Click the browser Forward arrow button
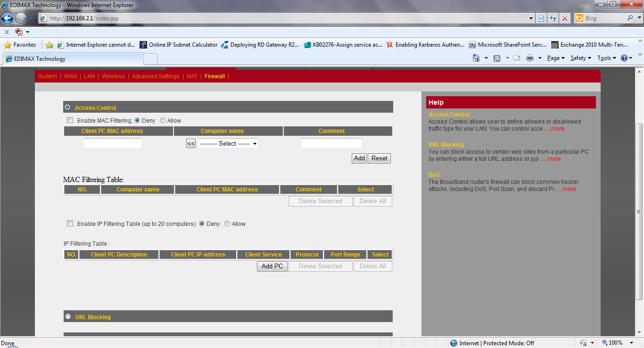This screenshot has height=348, width=644. pos(21,18)
